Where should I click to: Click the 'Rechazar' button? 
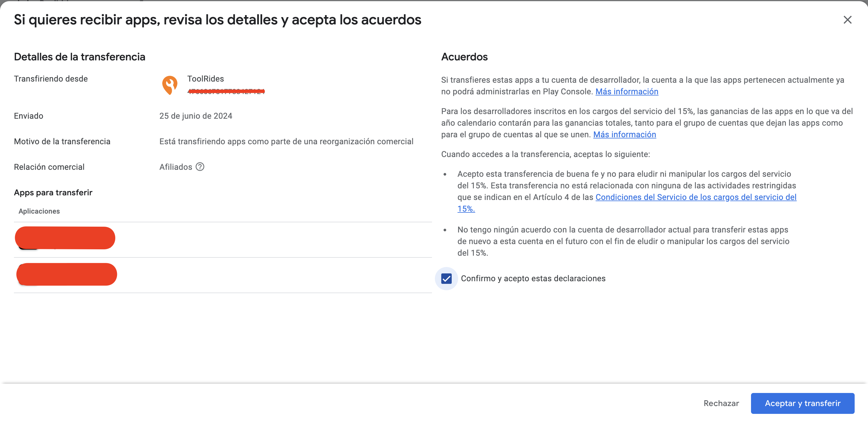pos(721,403)
